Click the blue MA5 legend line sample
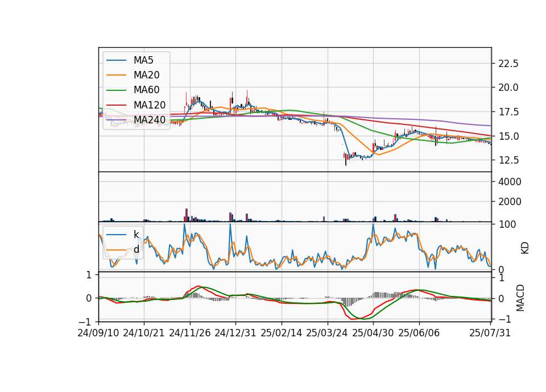546x392 pixels. coord(116,61)
